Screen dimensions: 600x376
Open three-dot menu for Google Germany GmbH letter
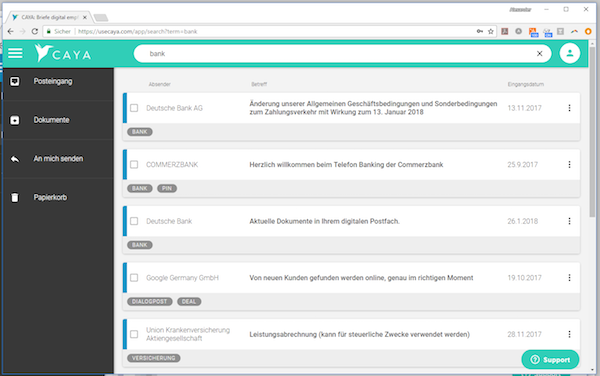coord(569,278)
